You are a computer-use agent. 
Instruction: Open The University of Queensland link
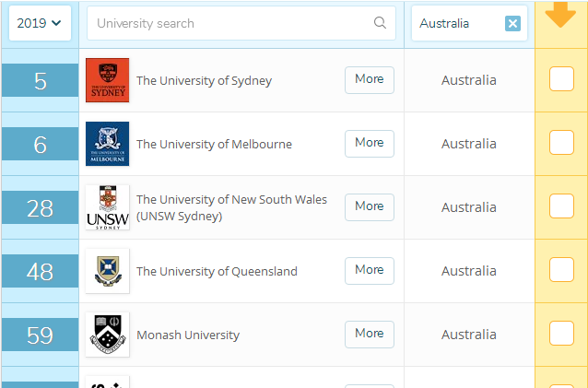point(217,271)
